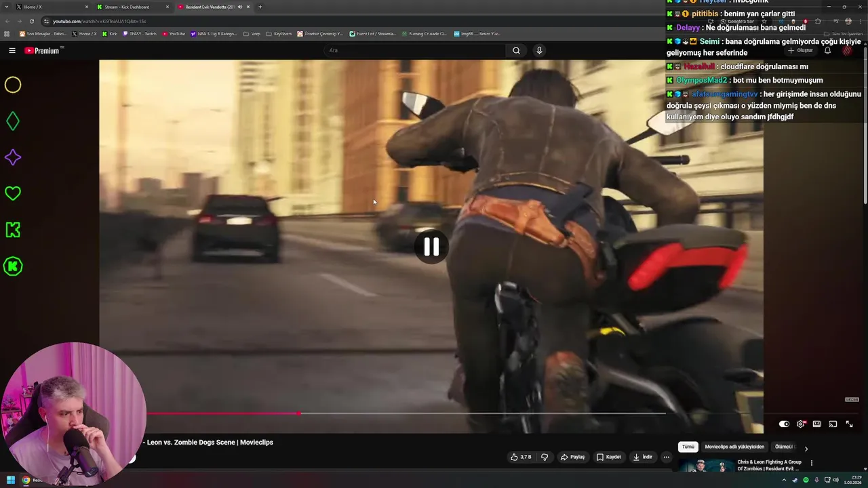The height and width of the screenshot is (488, 868).
Task: Open the NBA 3. Lig B bookmark
Action: 214,33
